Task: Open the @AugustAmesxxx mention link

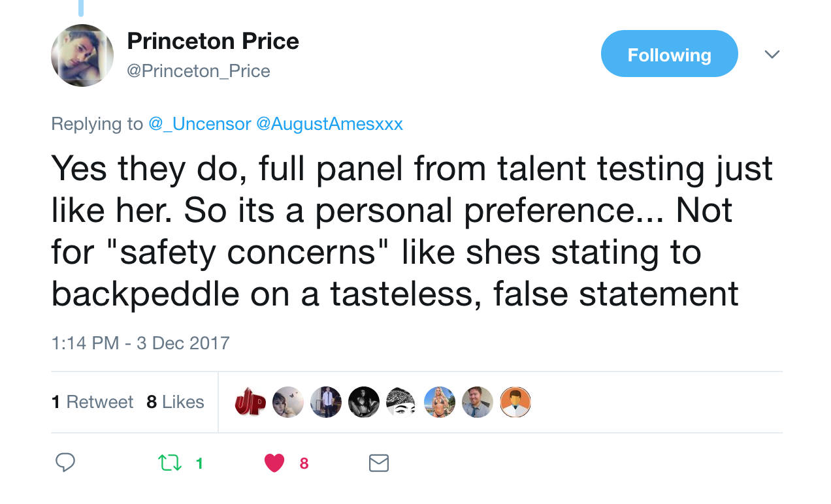Action: 330,123
